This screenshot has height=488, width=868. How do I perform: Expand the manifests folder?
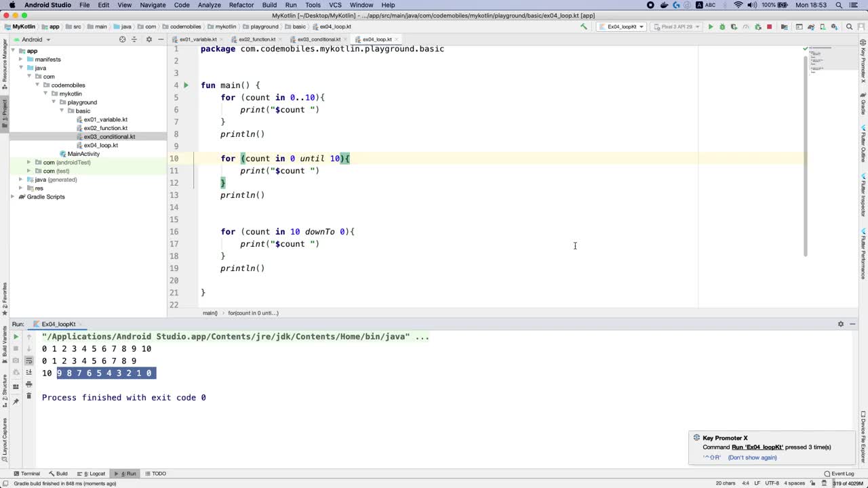click(21, 60)
